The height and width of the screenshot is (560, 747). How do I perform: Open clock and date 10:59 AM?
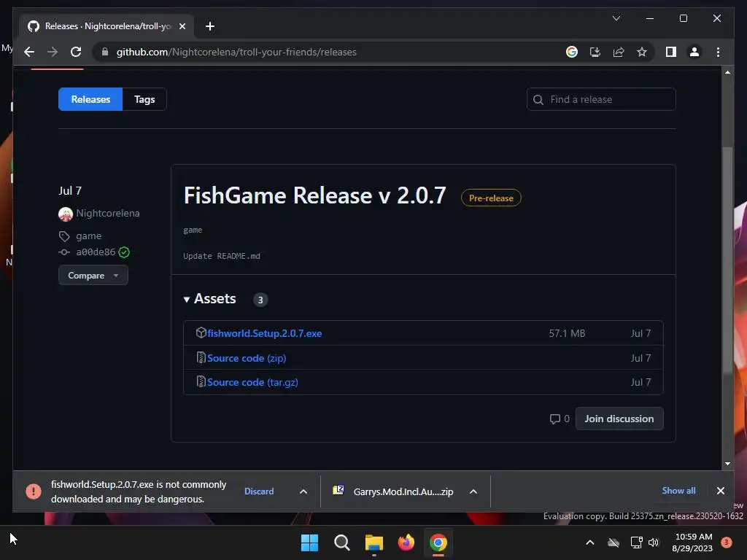click(692, 542)
